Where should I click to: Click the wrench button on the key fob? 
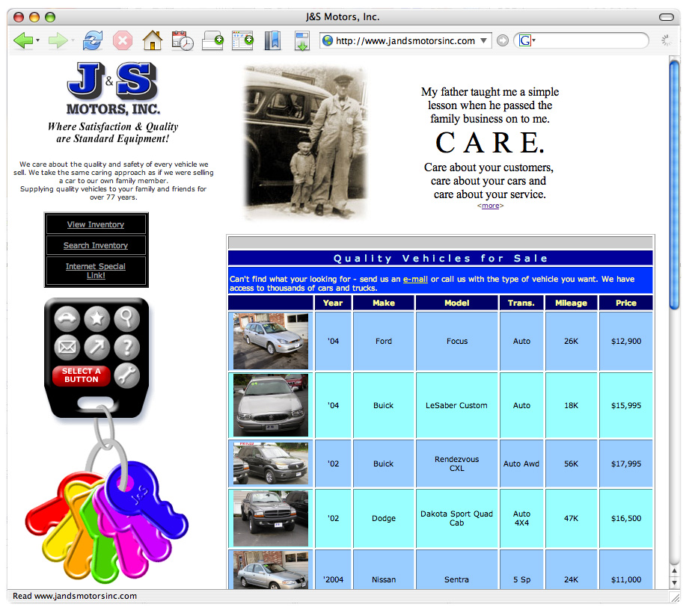point(126,375)
